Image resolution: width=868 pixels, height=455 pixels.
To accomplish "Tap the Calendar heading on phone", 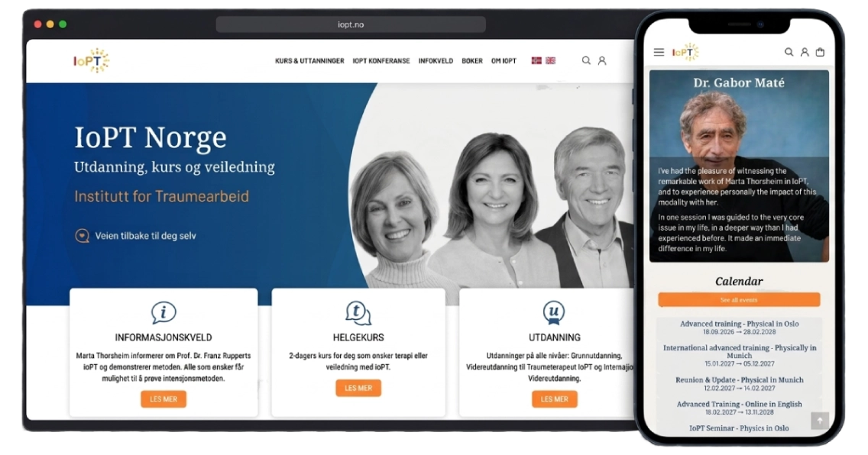I will [739, 282].
